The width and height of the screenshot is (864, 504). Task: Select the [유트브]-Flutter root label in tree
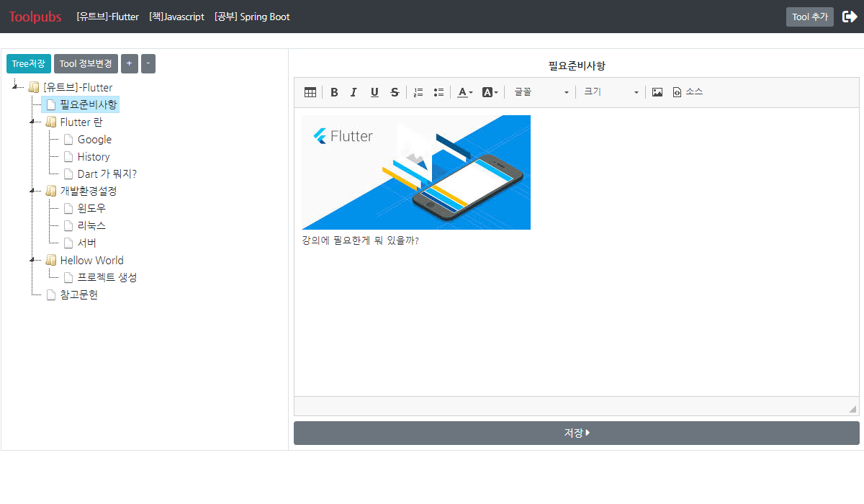click(78, 88)
